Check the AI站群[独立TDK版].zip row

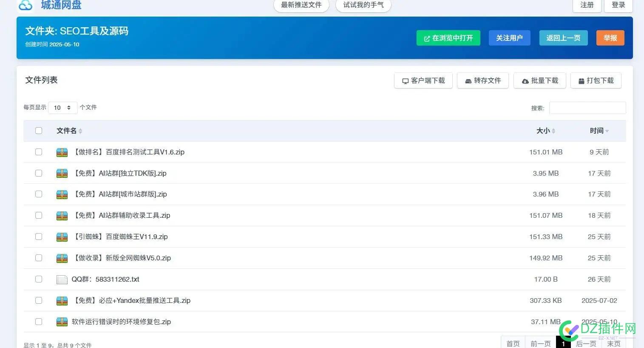tap(39, 173)
